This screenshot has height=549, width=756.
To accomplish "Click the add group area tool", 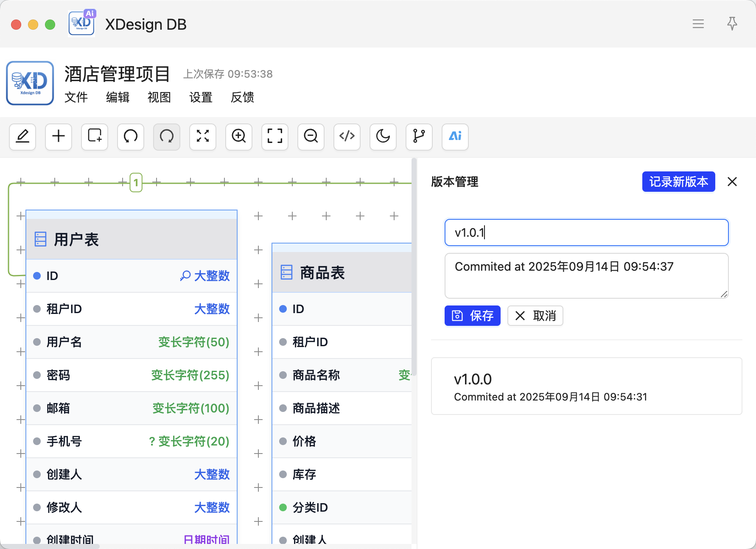I will tap(95, 137).
